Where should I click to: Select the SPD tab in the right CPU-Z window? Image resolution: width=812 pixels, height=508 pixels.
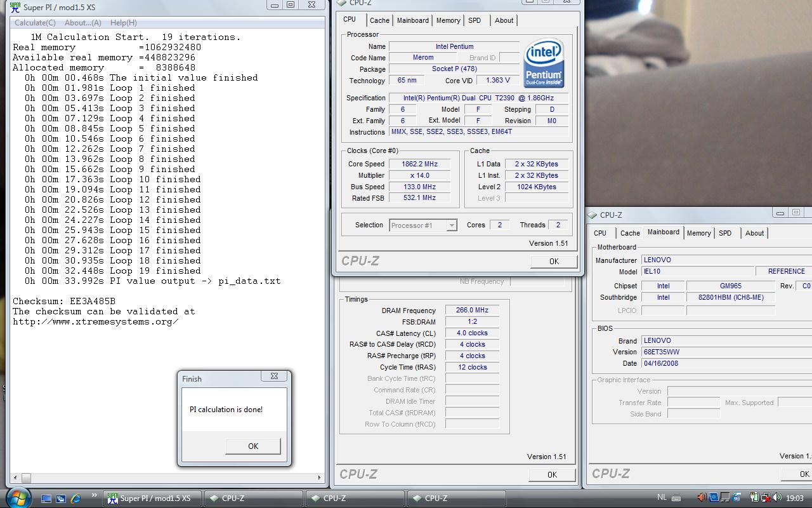coord(725,233)
